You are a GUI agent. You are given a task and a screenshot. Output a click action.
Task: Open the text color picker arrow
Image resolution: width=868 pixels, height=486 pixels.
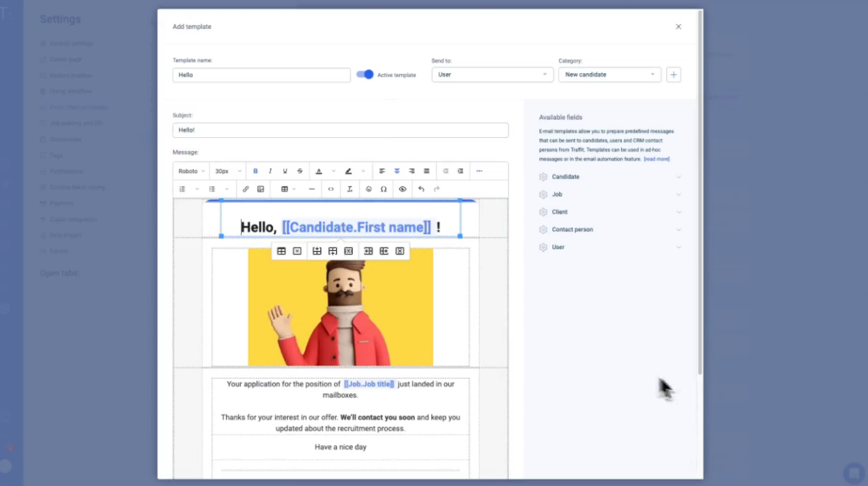[334, 171]
